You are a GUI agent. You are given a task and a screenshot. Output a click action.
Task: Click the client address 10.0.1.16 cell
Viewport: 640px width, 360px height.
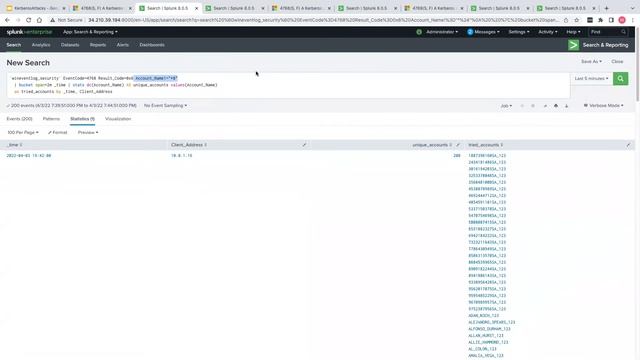pyautogui.click(x=181, y=156)
